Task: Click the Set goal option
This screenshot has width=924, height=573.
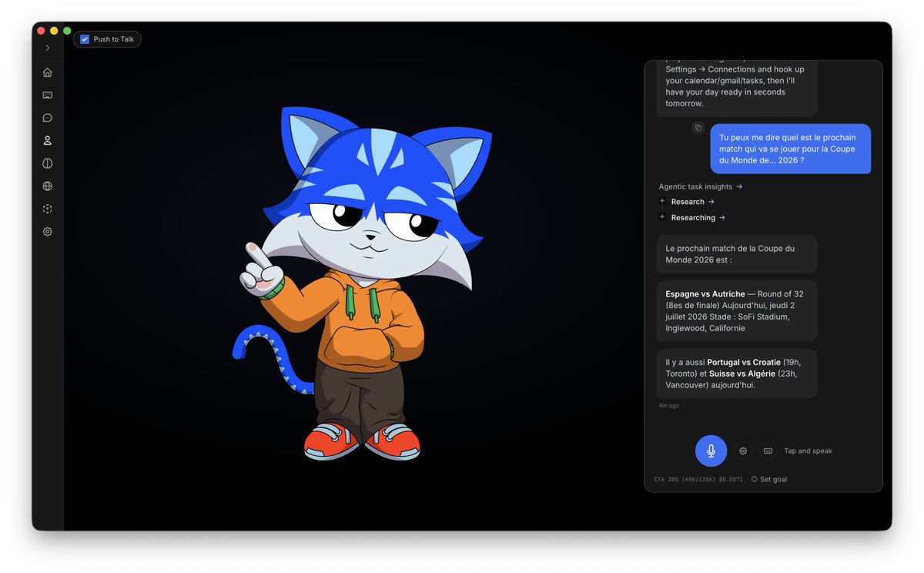Action: pos(768,479)
